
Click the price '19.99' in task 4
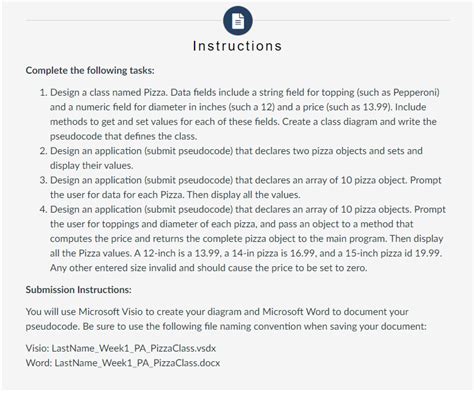[x=428, y=253]
